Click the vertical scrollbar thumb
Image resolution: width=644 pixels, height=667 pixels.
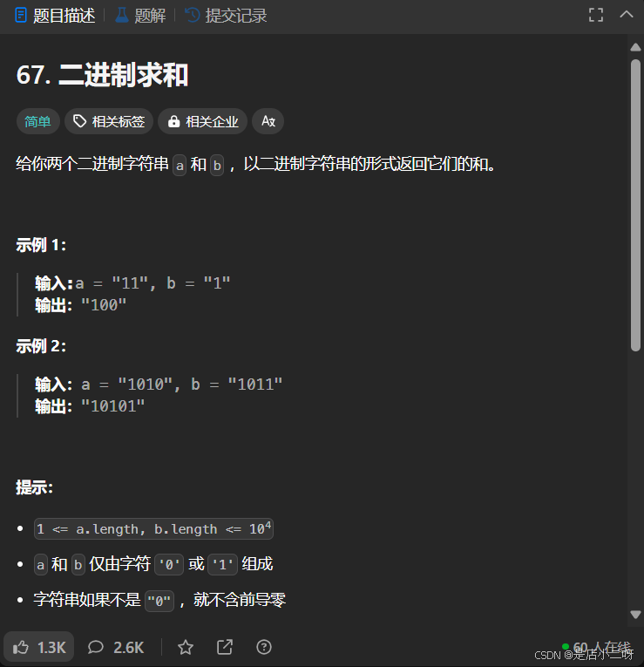click(x=635, y=206)
